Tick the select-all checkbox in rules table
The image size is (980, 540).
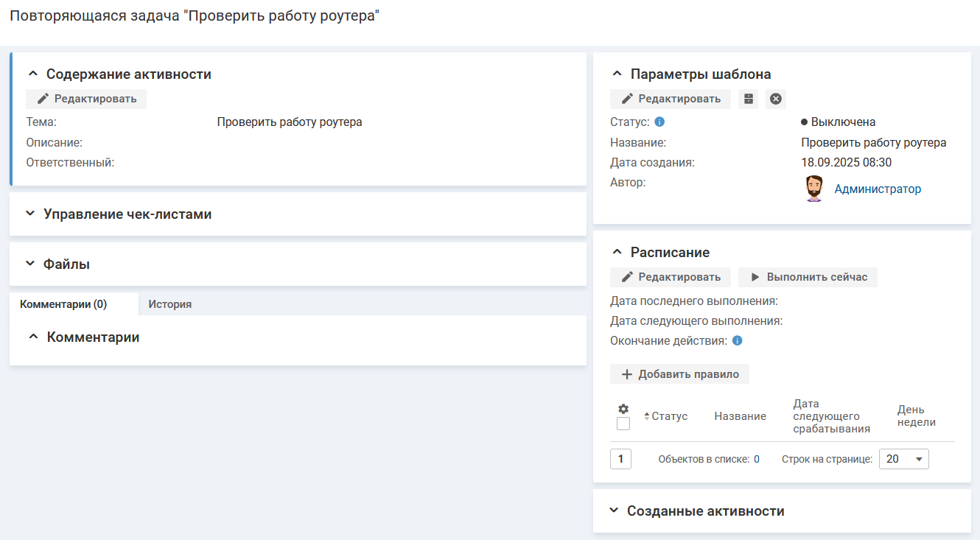click(623, 424)
